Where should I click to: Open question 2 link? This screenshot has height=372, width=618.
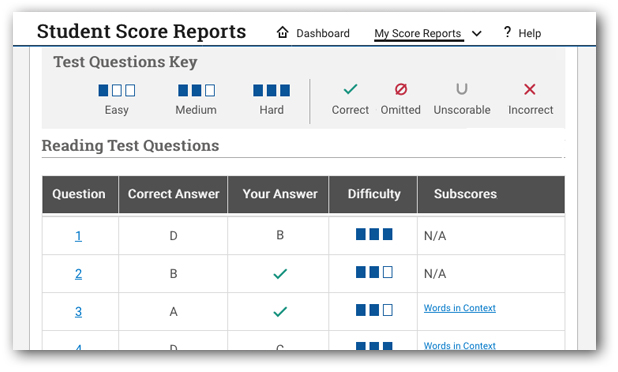click(78, 273)
